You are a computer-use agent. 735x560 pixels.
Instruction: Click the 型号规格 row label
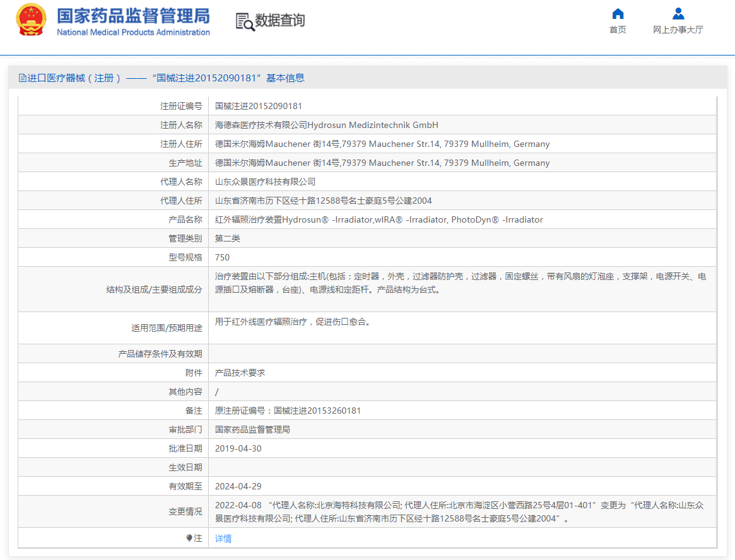pos(185,257)
